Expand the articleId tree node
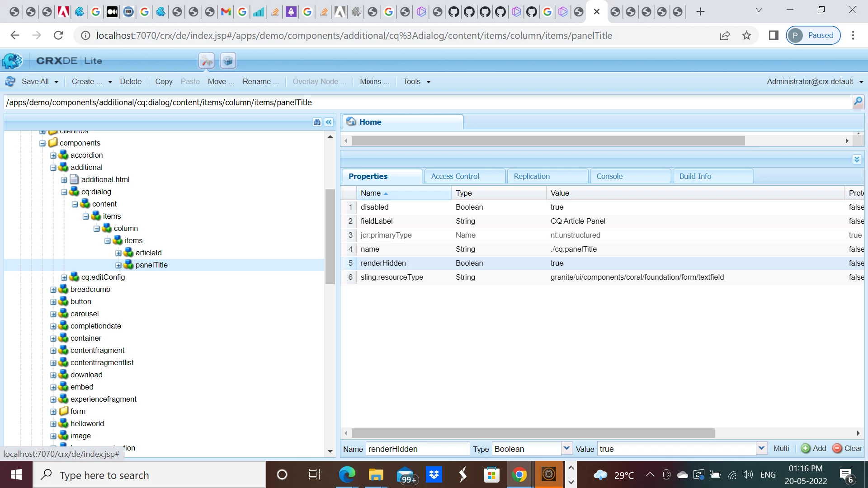 [x=118, y=253]
